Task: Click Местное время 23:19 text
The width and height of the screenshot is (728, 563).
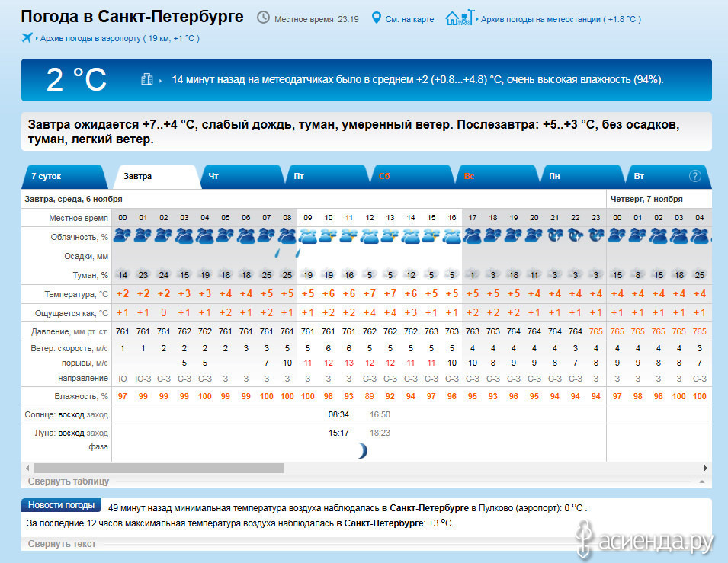Action: click(x=316, y=20)
